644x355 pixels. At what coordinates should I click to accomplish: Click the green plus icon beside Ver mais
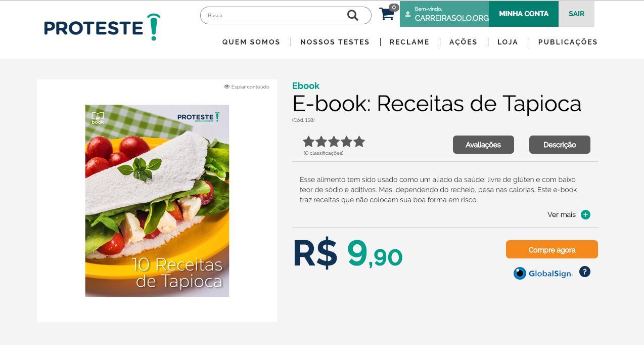tap(585, 215)
